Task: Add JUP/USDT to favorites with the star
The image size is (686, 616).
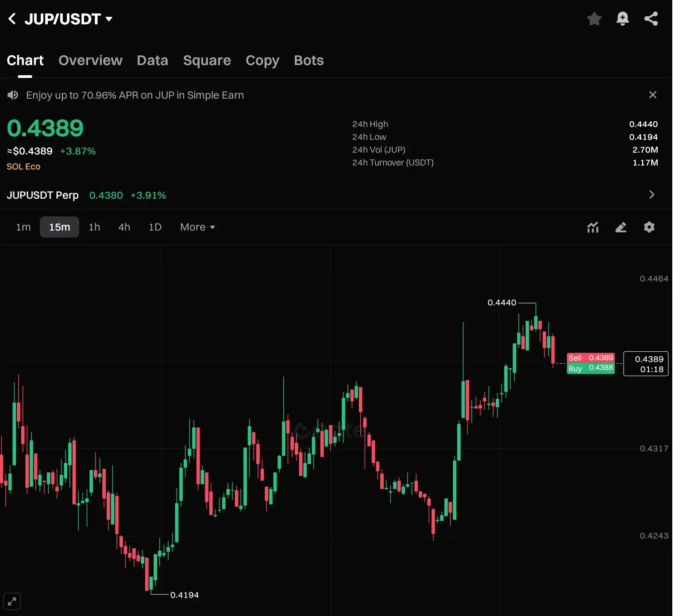Action: tap(594, 19)
